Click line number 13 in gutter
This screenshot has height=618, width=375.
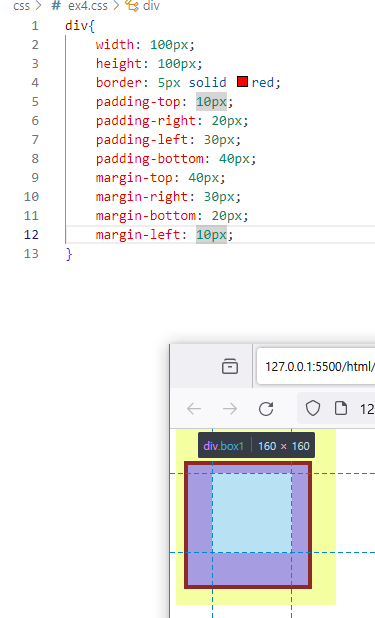(31, 254)
